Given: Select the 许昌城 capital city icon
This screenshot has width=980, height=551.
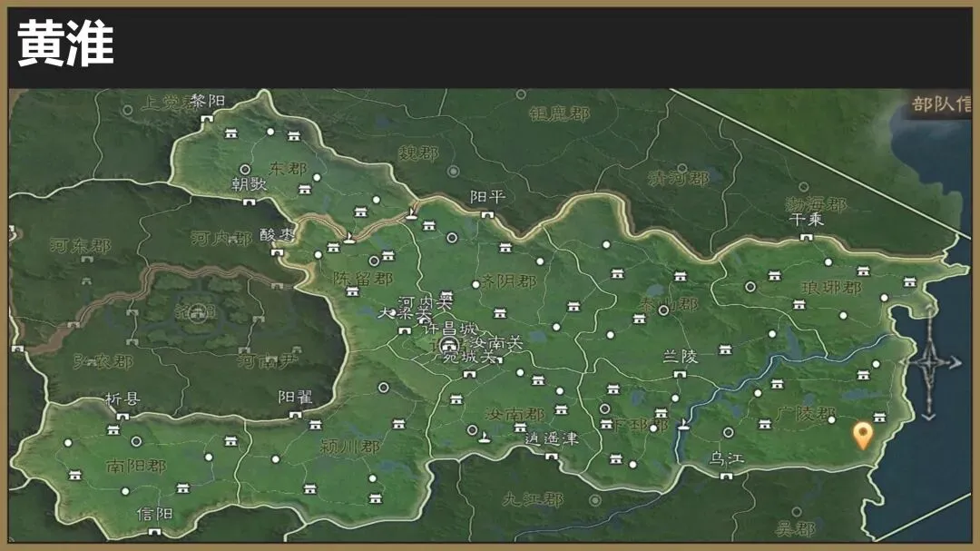Looking at the screenshot, I should [x=449, y=345].
